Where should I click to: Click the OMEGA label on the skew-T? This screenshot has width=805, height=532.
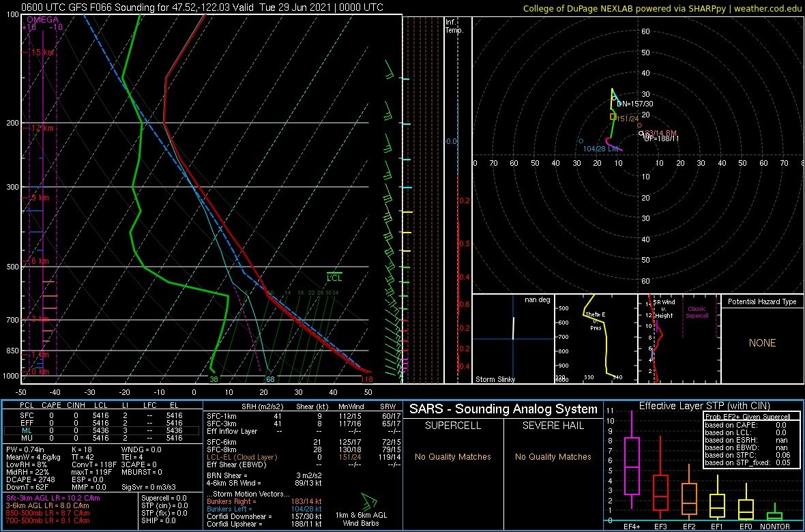coord(42,20)
